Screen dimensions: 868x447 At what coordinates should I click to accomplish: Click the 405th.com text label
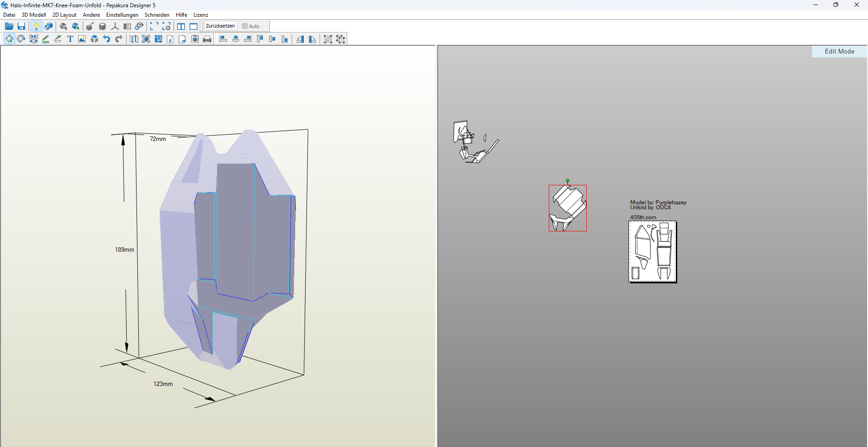tap(643, 217)
